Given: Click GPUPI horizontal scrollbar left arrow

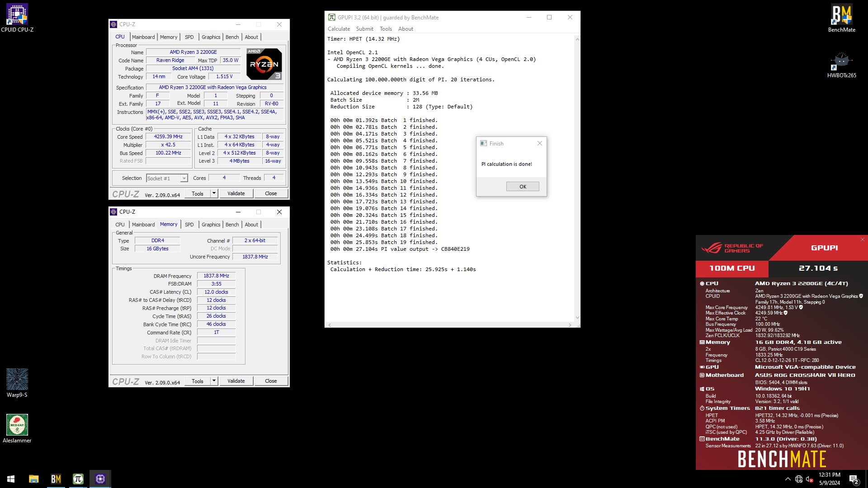Looking at the screenshot, I should coord(329,325).
